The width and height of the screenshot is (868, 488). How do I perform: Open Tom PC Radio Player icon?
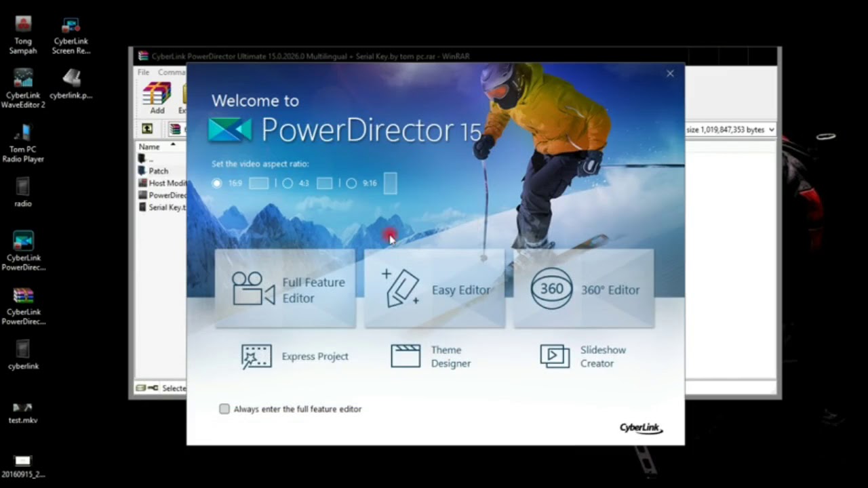pos(23,143)
